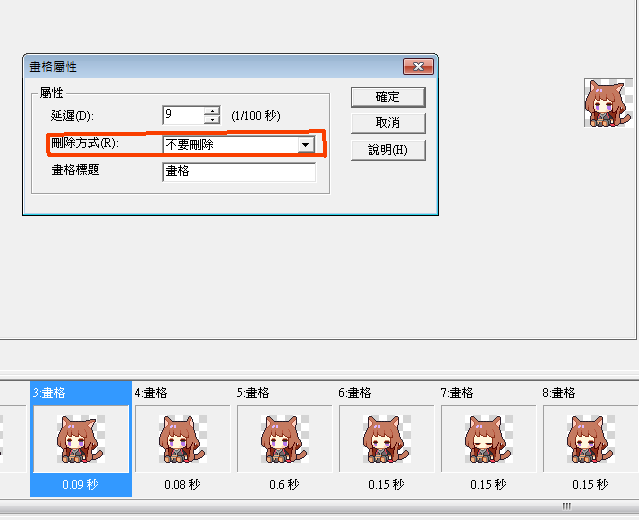Click the 畫格標題 text field
Screen dimensions: 639x520
tap(239, 172)
